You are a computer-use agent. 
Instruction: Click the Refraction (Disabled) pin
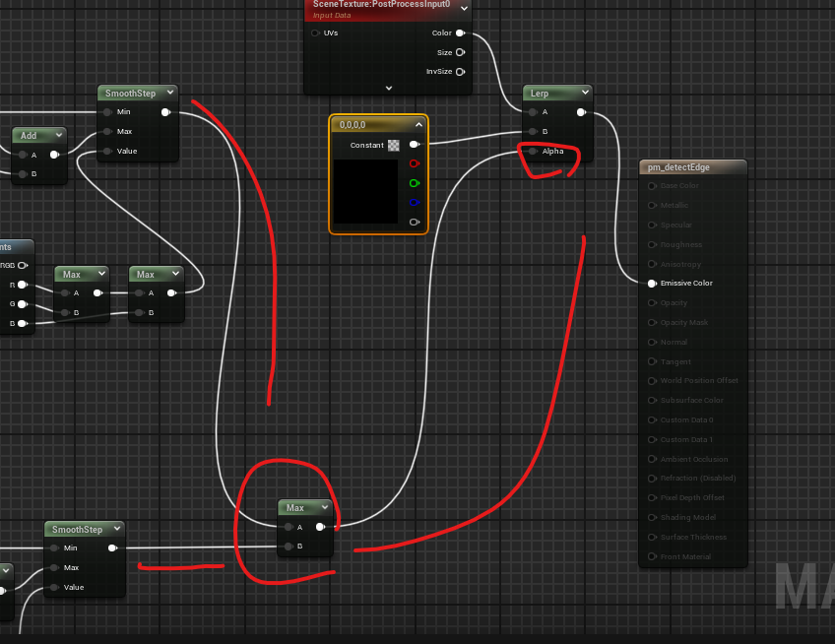point(652,479)
